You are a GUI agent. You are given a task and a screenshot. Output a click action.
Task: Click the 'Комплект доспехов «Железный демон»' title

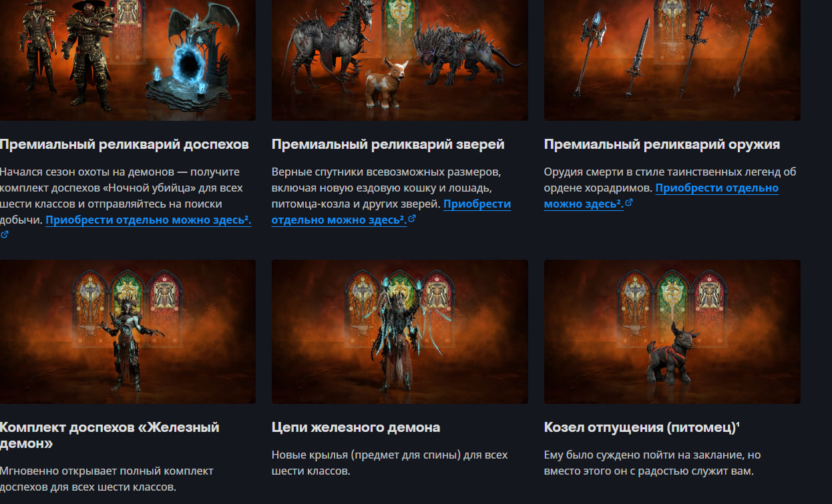[110, 435]
